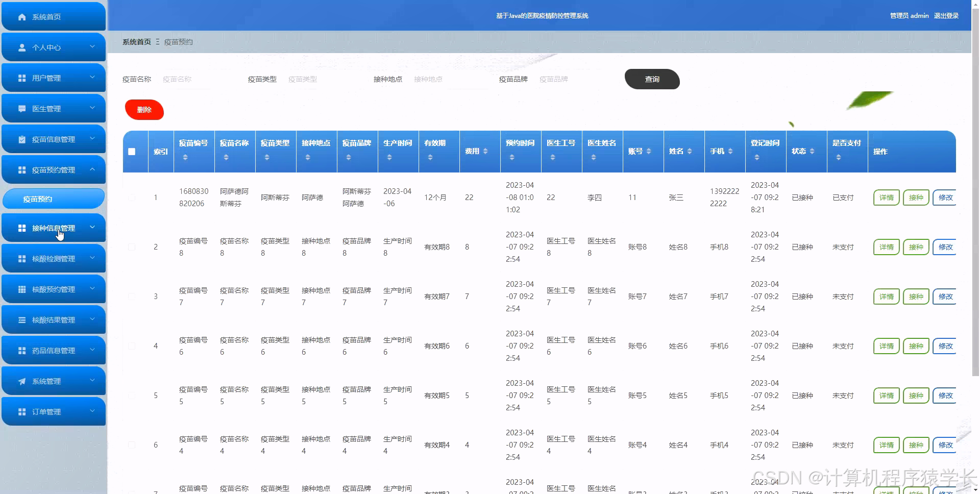
Task: Expand the 核酸预约管理 menu chevron
Action: pyautogui.click(x=92, y=288)
